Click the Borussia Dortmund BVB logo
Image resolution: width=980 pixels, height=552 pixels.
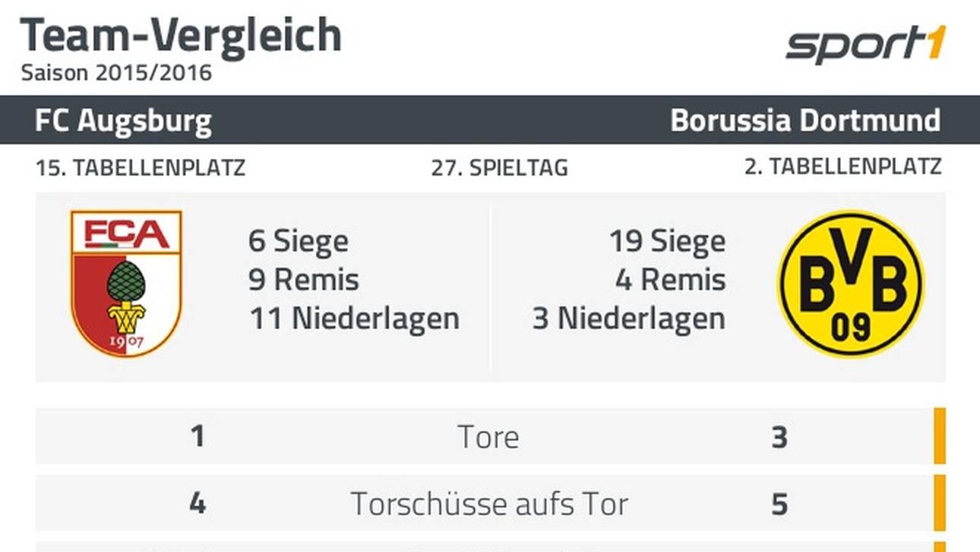[x=851, y=284]
